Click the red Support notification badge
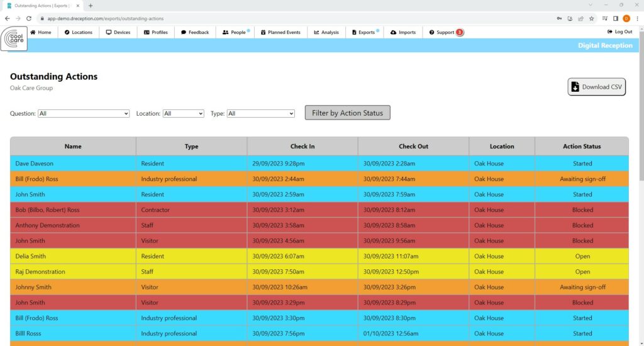The width and height of the screenshot is (644, 346). coord(459,32)
